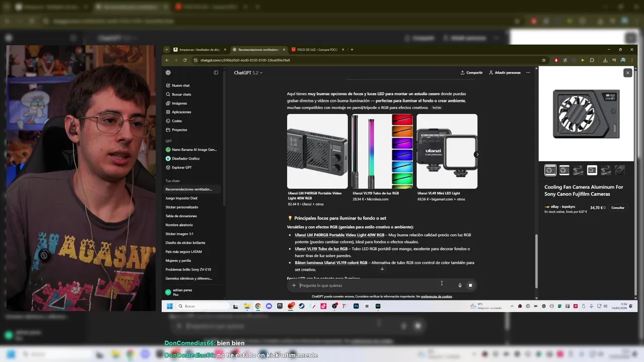Open link Ulanzi VL119 Tubo de luz RGB
This screenshot has width=644, height=362.
pos(321,249)
